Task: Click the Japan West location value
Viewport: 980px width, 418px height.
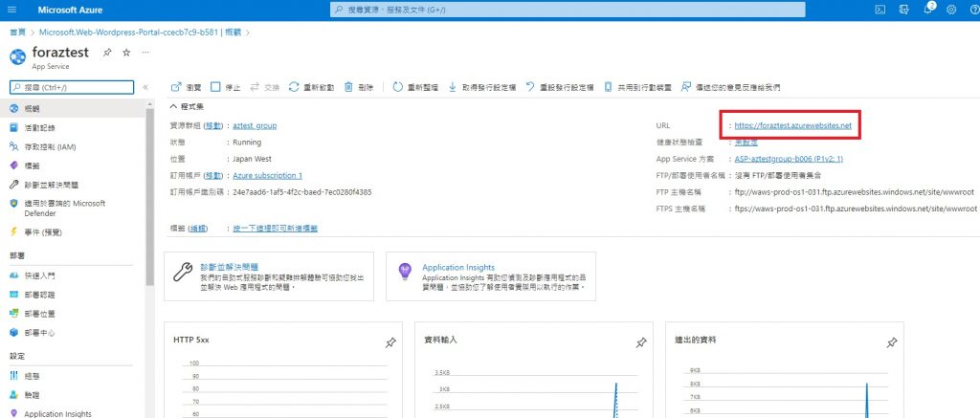Action: click(252, 159)
